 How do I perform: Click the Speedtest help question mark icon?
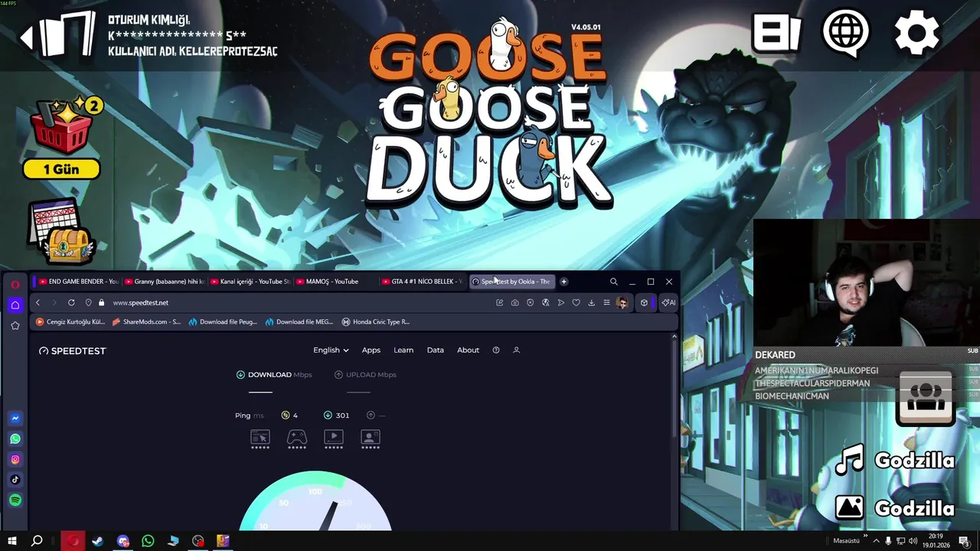click(x=496, y=350)
